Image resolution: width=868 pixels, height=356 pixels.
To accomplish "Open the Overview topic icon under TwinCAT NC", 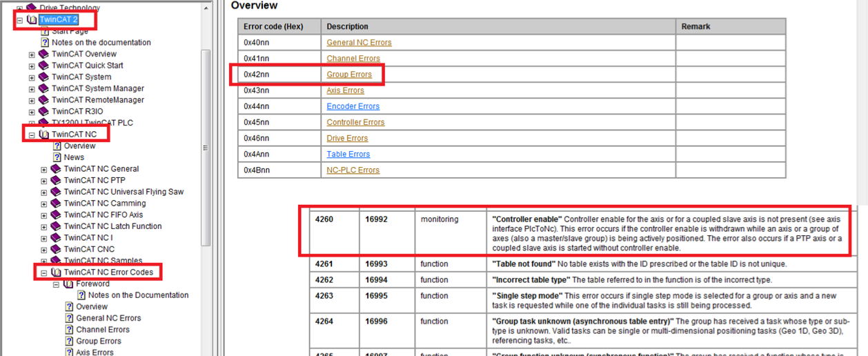I will point(57,146).
